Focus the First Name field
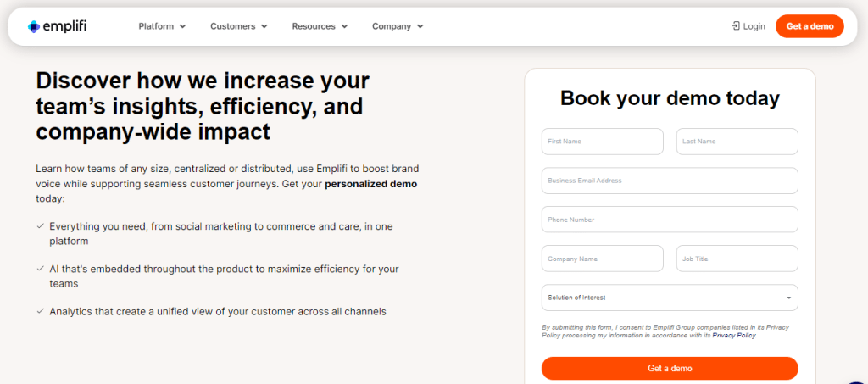The height and width of the screenshot is (384, 868). [602, 142]
